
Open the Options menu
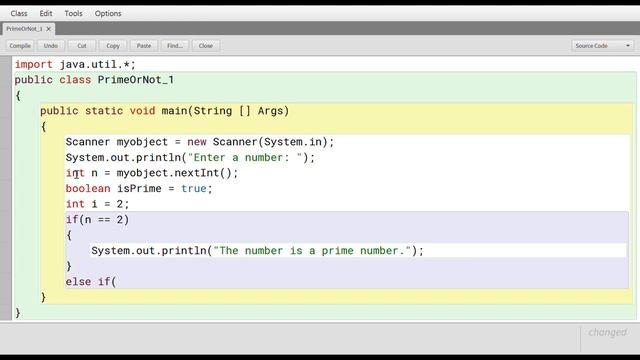coord(108,13)
